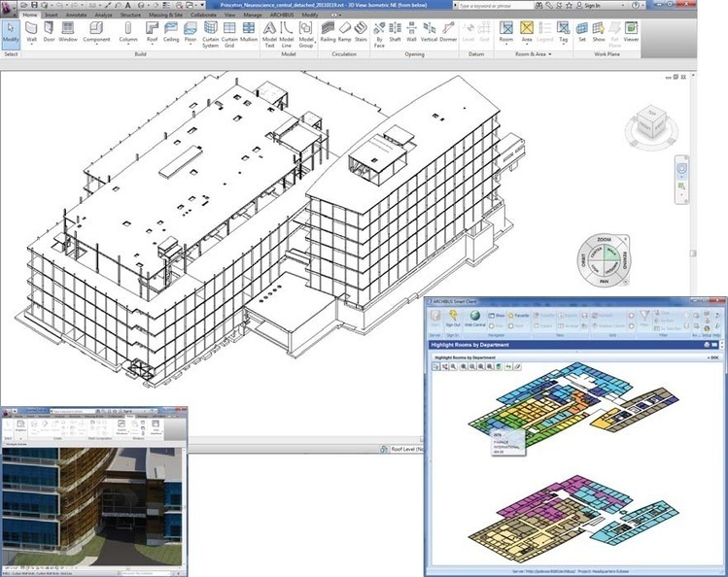
Task: Click the Roof Level status bar text
Action: point(406,449)
